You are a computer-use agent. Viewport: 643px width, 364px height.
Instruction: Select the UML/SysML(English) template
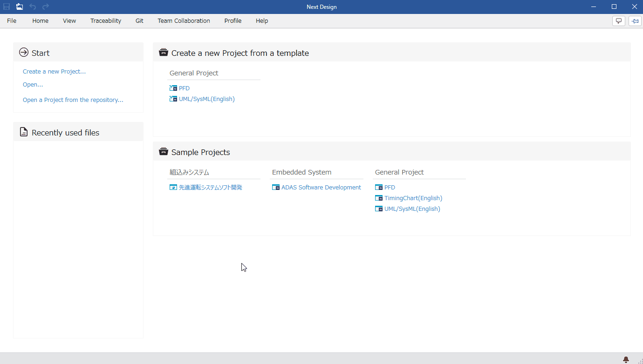202,99
